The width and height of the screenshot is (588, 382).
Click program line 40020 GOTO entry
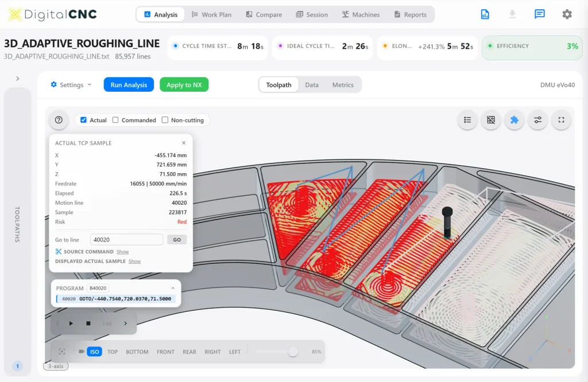116,299
